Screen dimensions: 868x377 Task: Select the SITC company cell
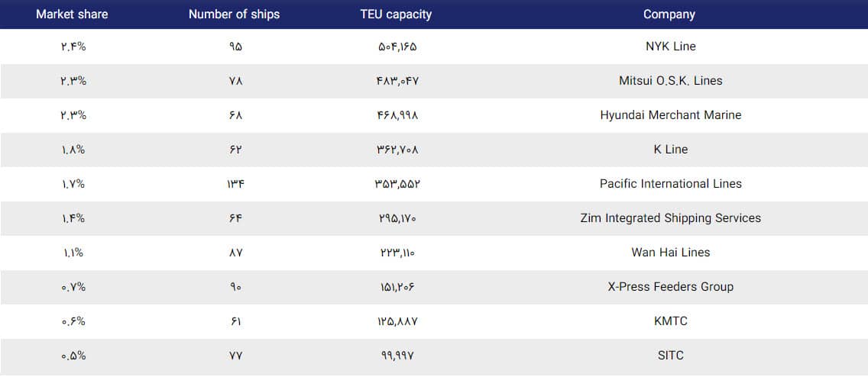[x=670, y=356]
